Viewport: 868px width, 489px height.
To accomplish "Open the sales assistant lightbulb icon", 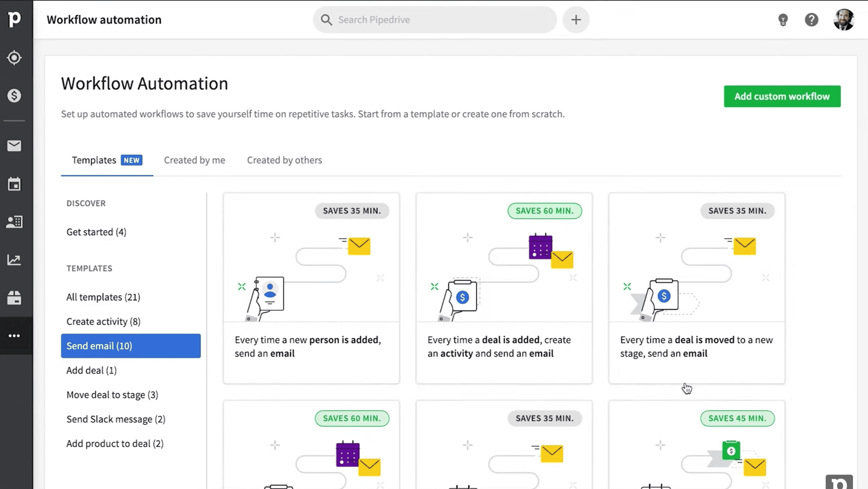I will (783, 20).
